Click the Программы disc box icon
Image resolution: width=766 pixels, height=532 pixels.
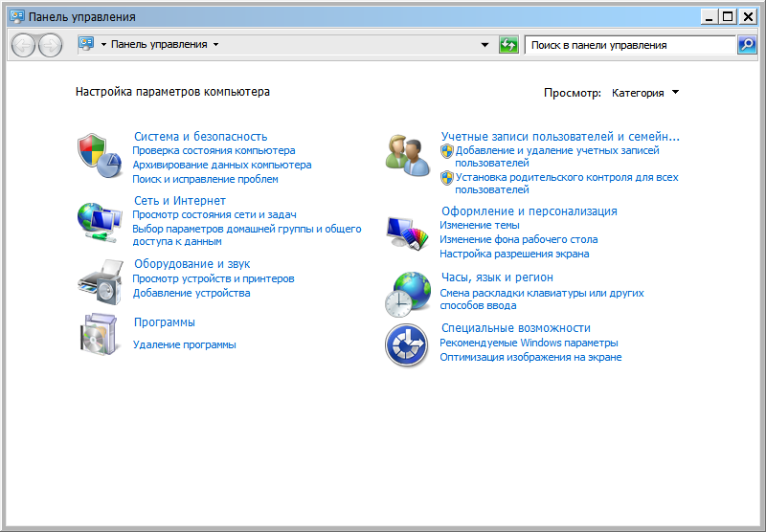100,334
